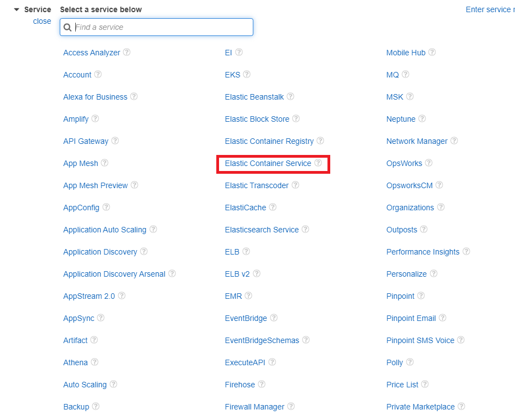
Task: Click the Enter service link at top right
Action: (x=490, y=9)
